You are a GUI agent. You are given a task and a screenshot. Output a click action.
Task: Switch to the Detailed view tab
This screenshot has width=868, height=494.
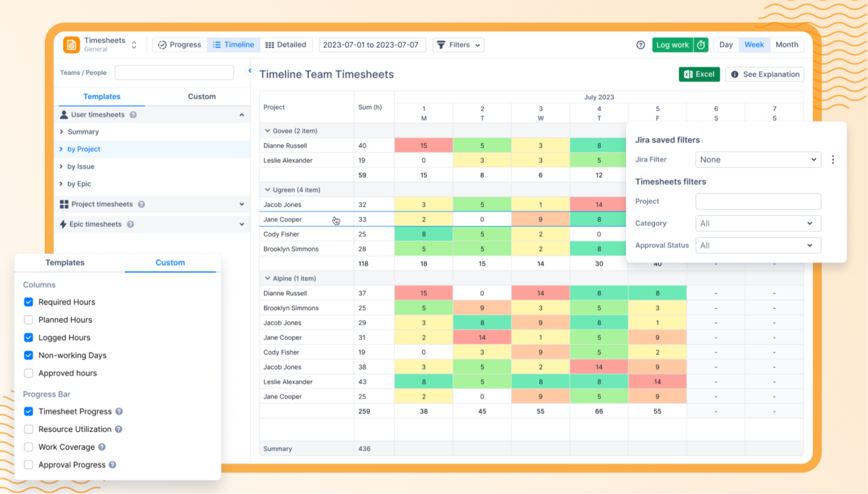coord(286,45)
